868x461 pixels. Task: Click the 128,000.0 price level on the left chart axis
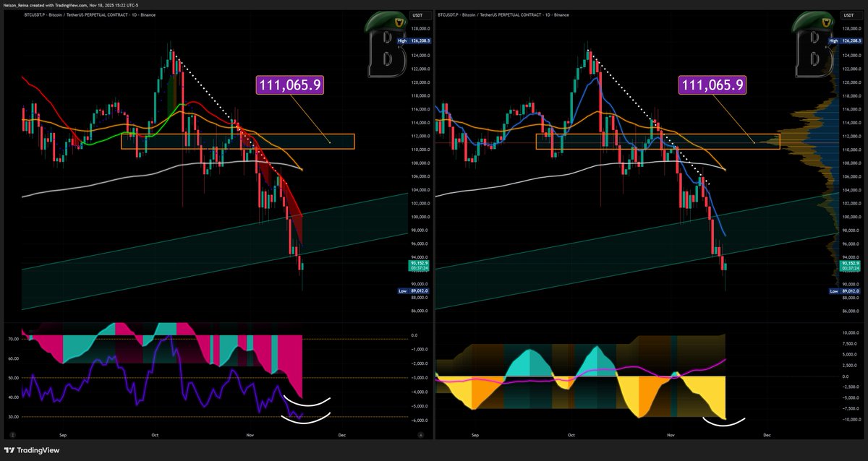point(420,29)
